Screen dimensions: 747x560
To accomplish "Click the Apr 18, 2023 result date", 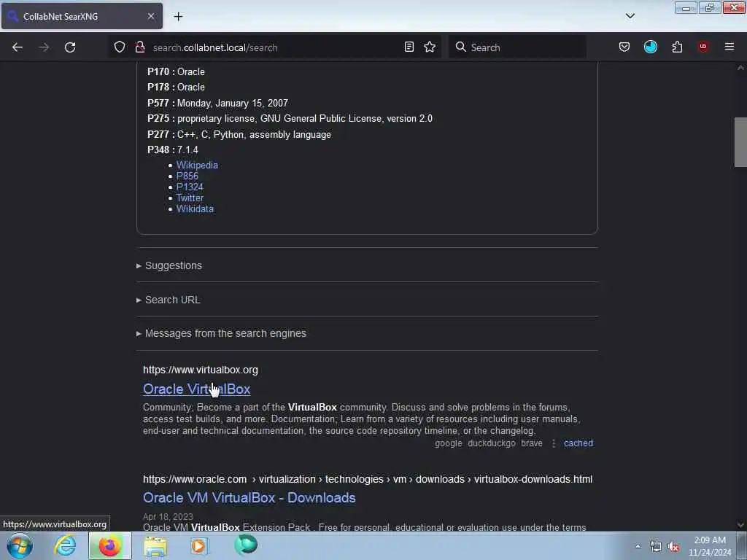I will coord(168,517).
